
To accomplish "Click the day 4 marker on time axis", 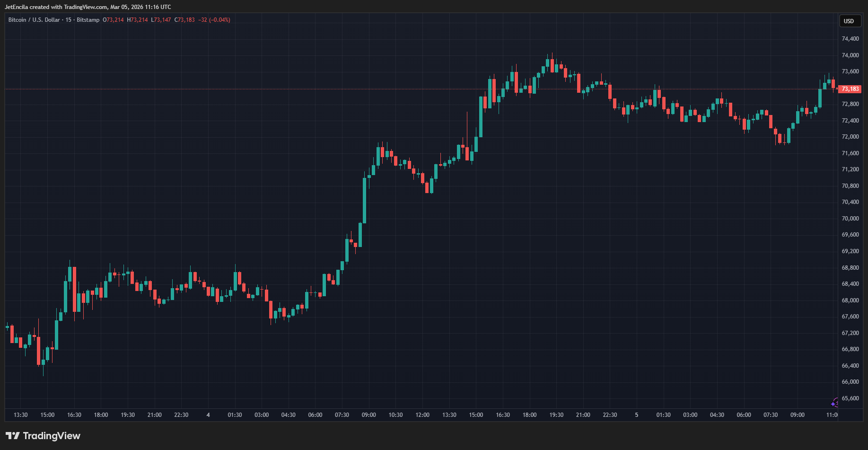I will point(208,415).
